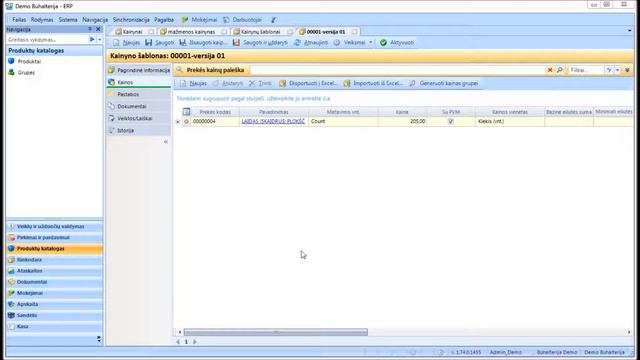This screenshot has width=640, height=360.
Task: Click the red Saugoti ir uždaryti icon
Action: (x=236, y=42)
